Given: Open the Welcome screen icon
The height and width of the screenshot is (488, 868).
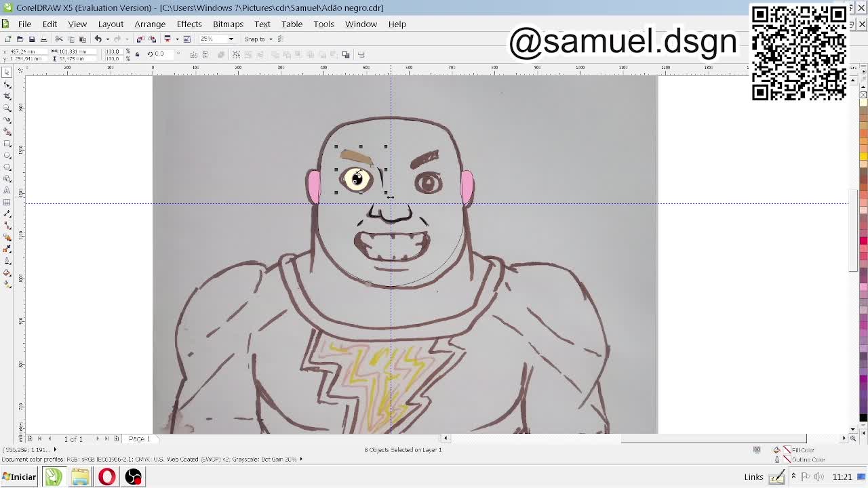Looking at the screenshot, I should pyautogui.click(x=186, y=39).
